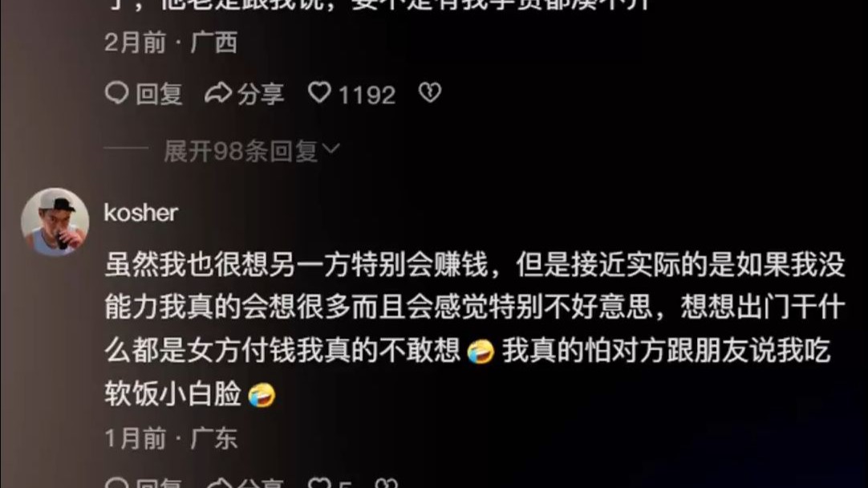Tap the broken-heart dislike icon next to 1192
This screenshot has height=488, width=868.
[x=429, y=92]
